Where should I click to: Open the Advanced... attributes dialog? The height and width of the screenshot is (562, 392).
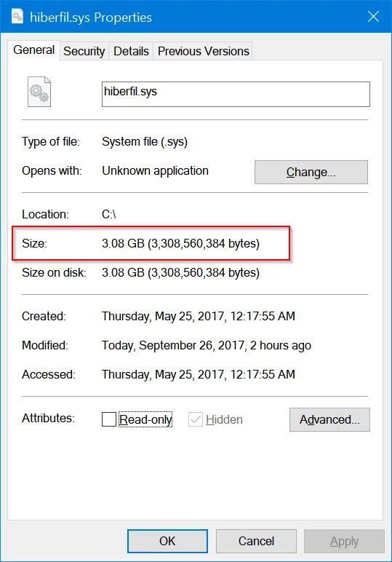point(329,419)
